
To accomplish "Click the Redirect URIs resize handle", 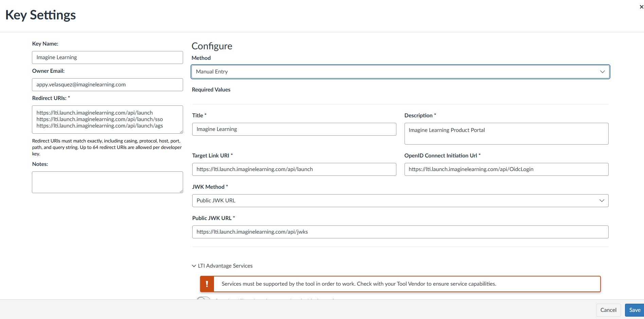I will [x=181, y=132].
